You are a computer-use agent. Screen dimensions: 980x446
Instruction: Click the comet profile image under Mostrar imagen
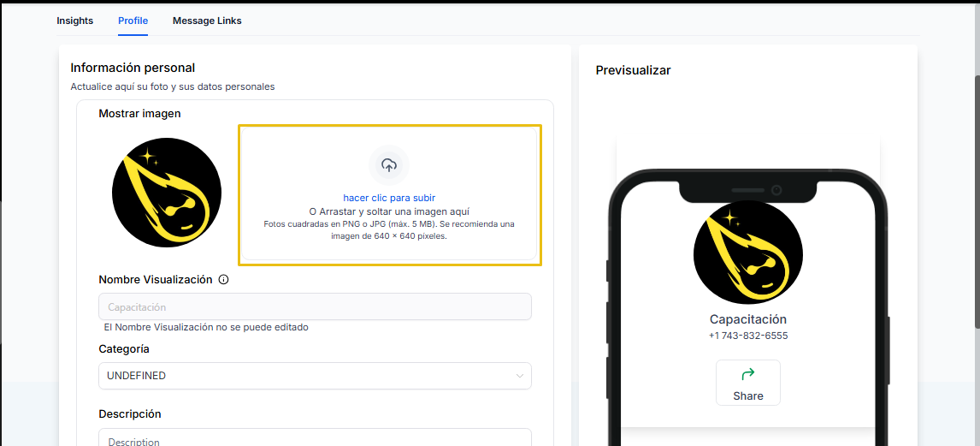(x=166, y=193)
